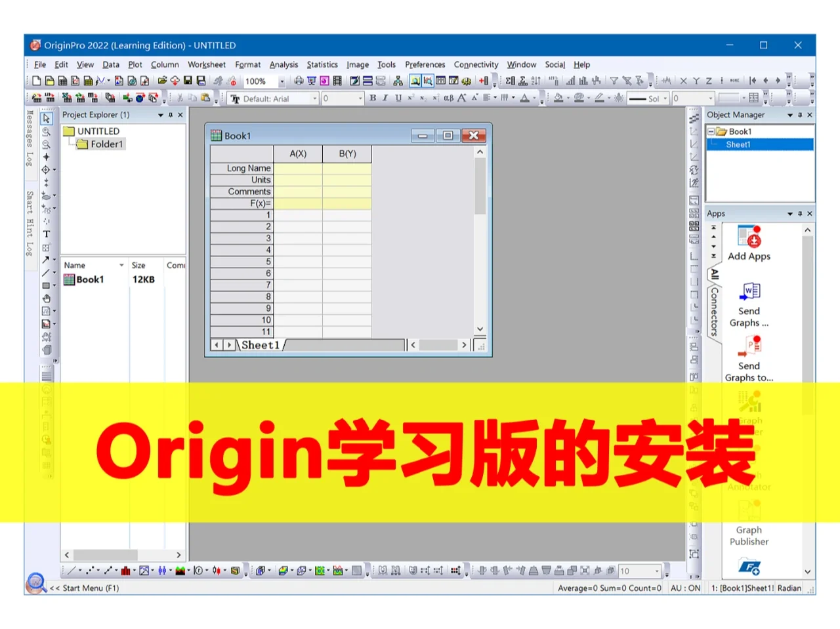This screenshot has width=840, height=629.
Task: Collapse the Book1 node in Object Manager
Action: click(x=711, y=132)
